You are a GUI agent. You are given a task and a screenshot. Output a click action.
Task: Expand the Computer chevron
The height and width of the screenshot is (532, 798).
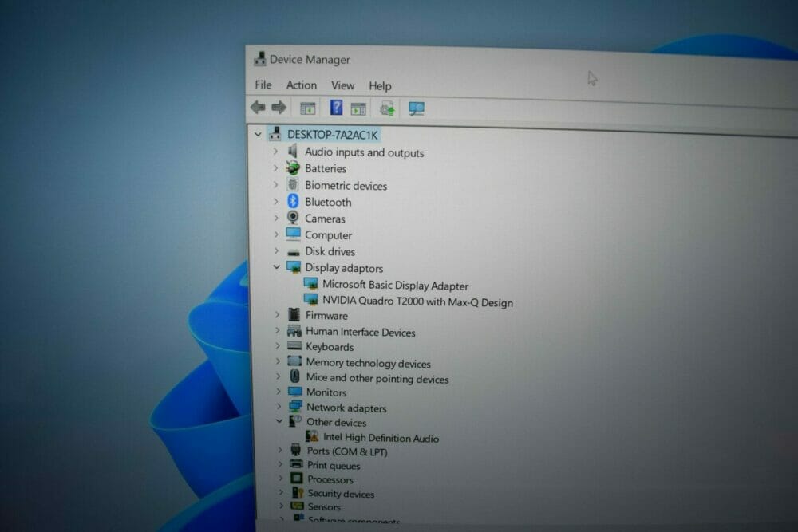276,234
